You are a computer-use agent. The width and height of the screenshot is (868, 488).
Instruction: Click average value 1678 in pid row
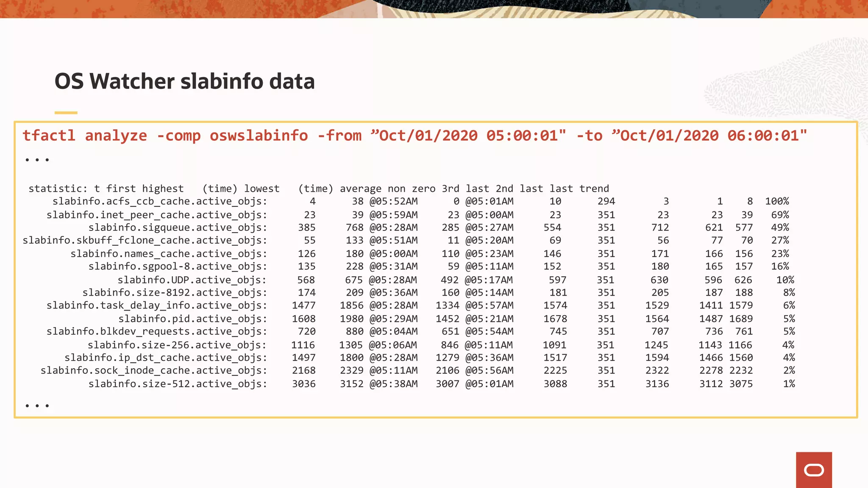555,319
